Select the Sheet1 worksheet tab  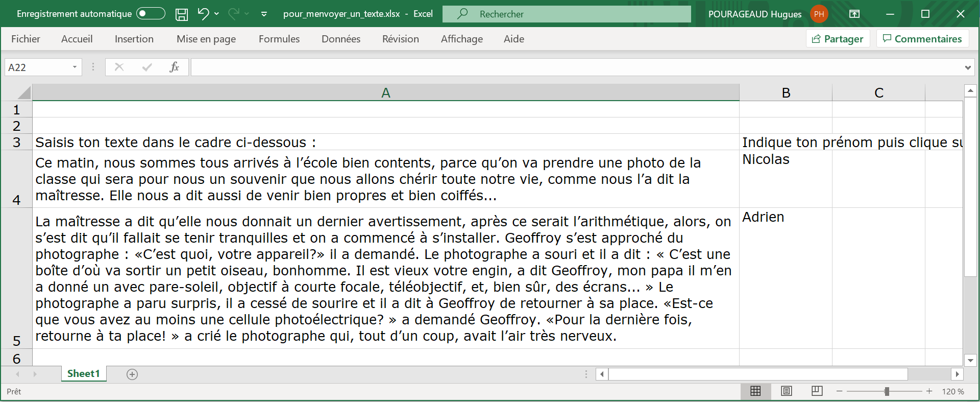(x=83, y=374)
